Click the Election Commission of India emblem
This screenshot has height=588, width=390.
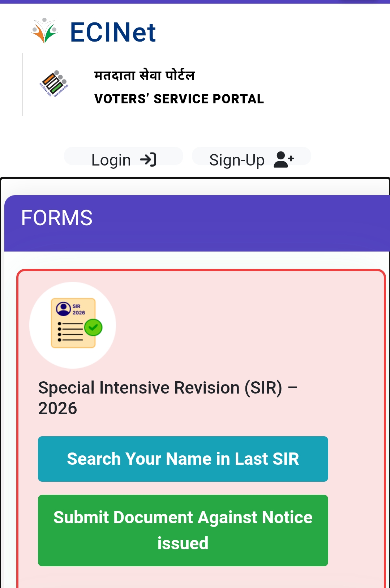pyautogui.click(x=54, y=84)
